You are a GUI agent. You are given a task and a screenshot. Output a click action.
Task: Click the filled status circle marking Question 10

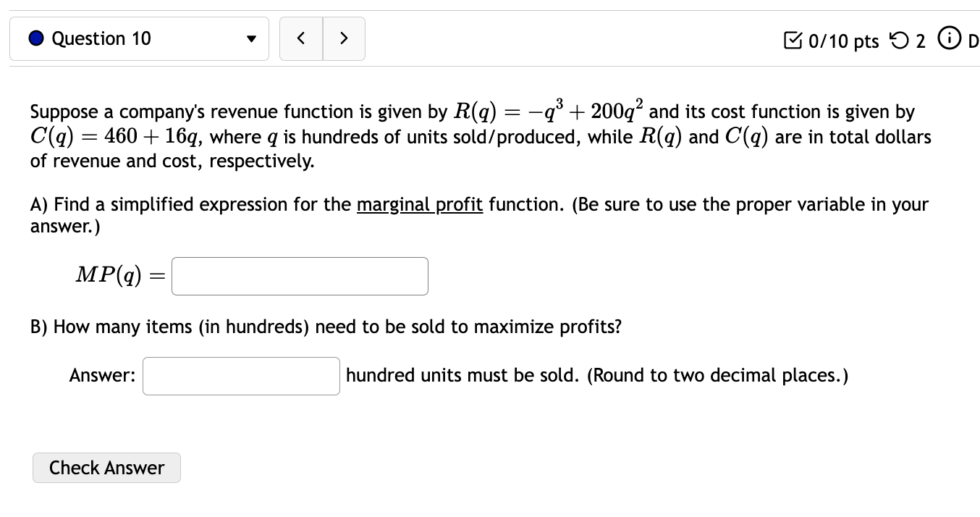click(35, 38)
